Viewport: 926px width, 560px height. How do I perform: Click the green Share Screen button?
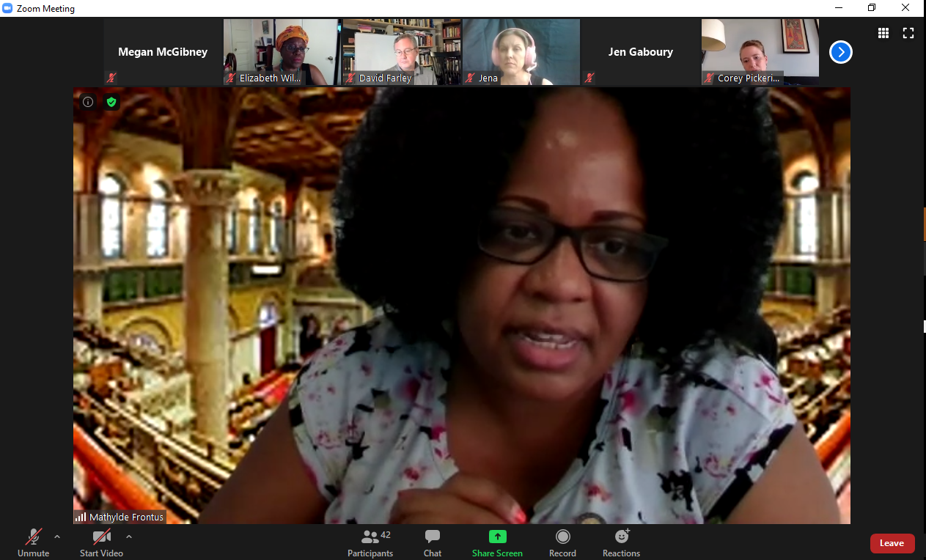pyautogui.click(x=497, y=542)
